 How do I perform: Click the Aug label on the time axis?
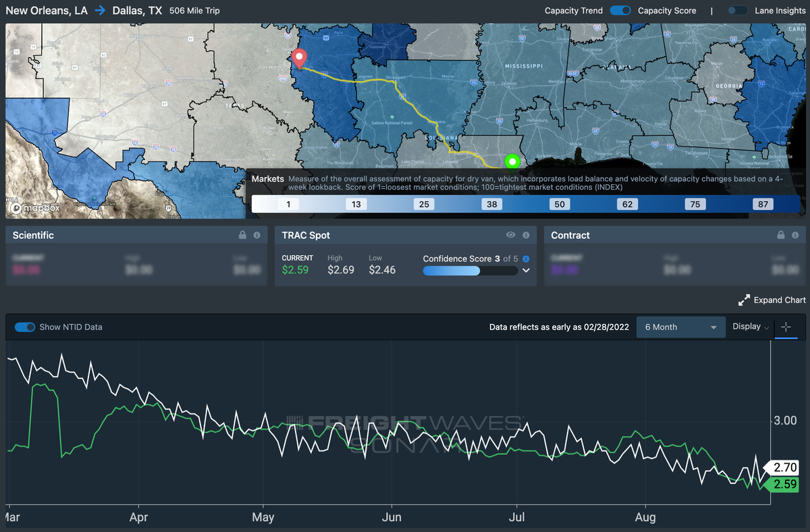[645, 518]
